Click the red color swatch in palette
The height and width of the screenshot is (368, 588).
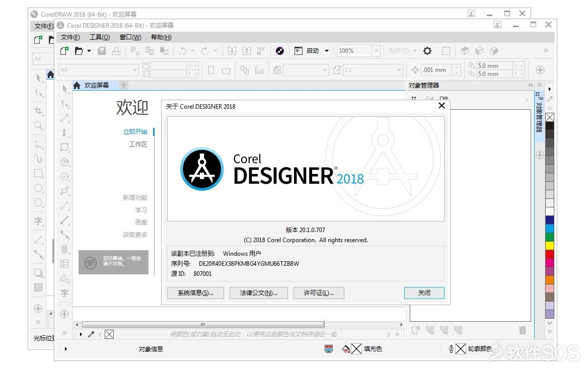click(x=549, y=254)
